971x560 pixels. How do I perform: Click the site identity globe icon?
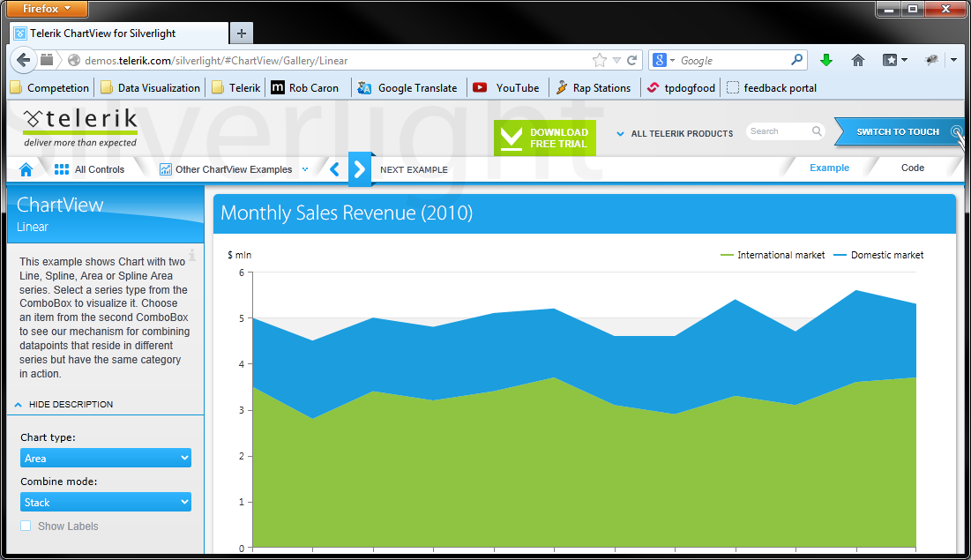click(74, 60)
